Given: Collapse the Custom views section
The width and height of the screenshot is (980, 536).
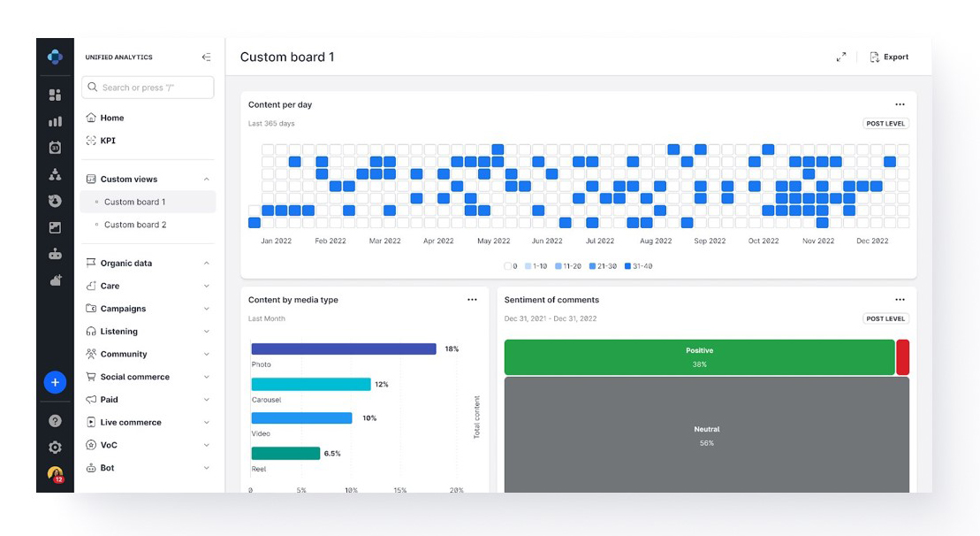Looking at the screenshot, I should pos(207,179).
